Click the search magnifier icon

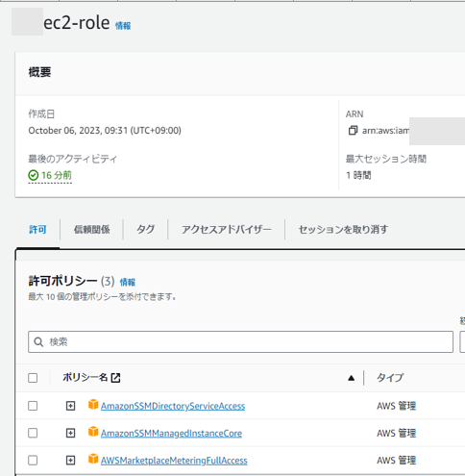[38, 342]
